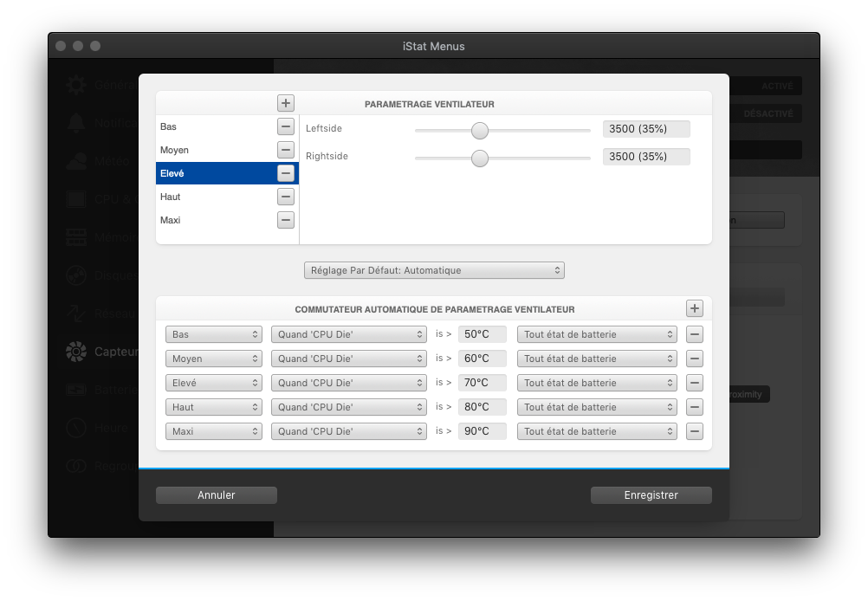The image size is (868, 601).
Task: Open battery state dropdown for 60°C rule
Action: (597, 359)
